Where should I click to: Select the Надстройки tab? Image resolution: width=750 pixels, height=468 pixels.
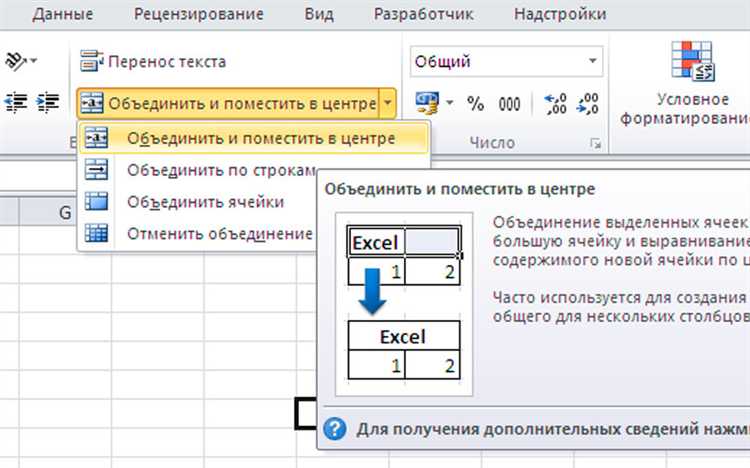pyautogui.click(x=560, y=14)
